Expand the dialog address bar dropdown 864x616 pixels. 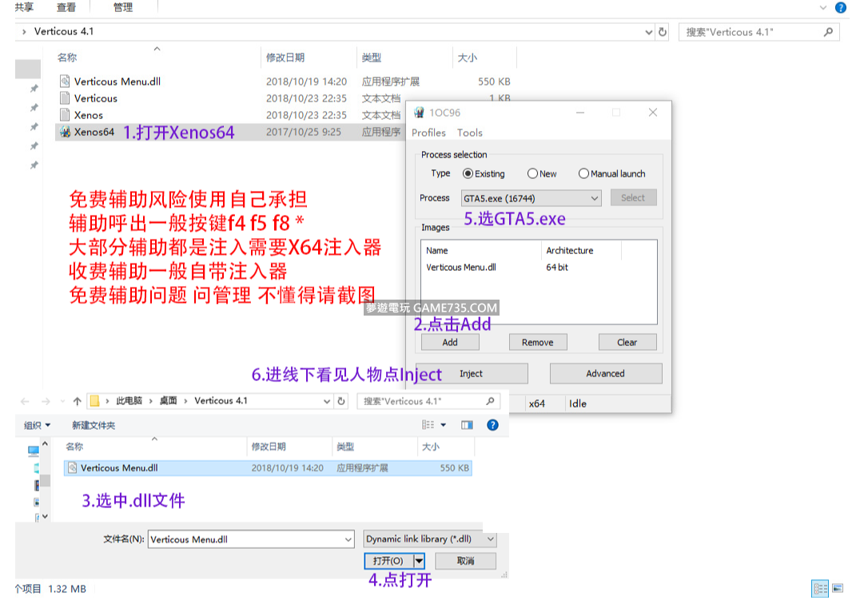point(327,401)
